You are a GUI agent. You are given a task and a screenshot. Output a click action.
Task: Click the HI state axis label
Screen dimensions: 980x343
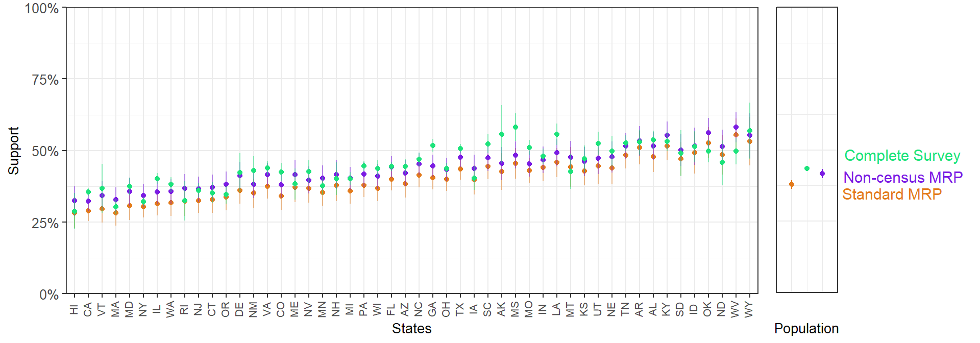[75, 309]
